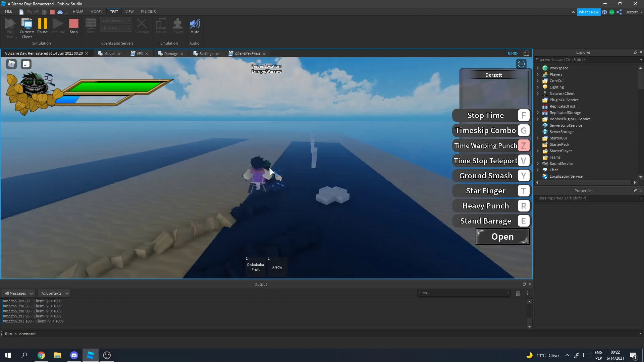Toggle UI visibility with the eye icon
The height and width of the screenshot is (362, 644).
tap(513, 53)
